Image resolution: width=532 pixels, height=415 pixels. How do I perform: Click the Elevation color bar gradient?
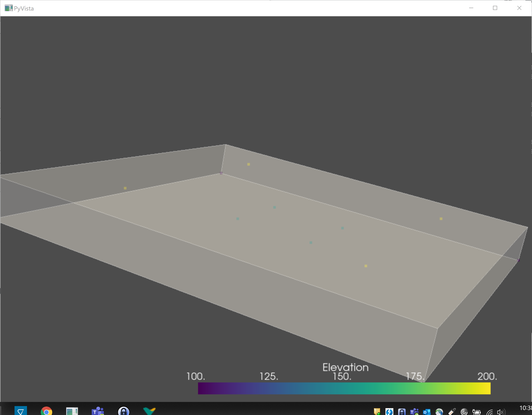(344, 388)
